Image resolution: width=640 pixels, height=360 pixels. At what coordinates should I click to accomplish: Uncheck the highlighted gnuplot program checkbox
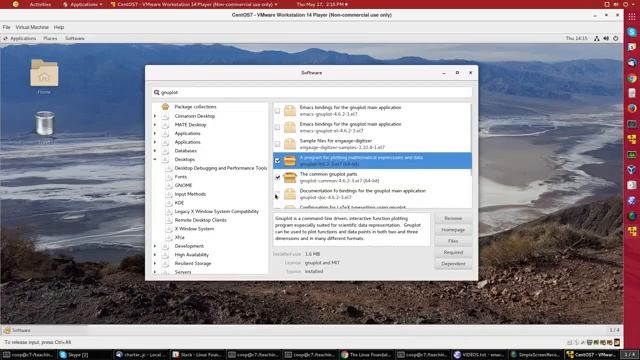pos(278,161)
